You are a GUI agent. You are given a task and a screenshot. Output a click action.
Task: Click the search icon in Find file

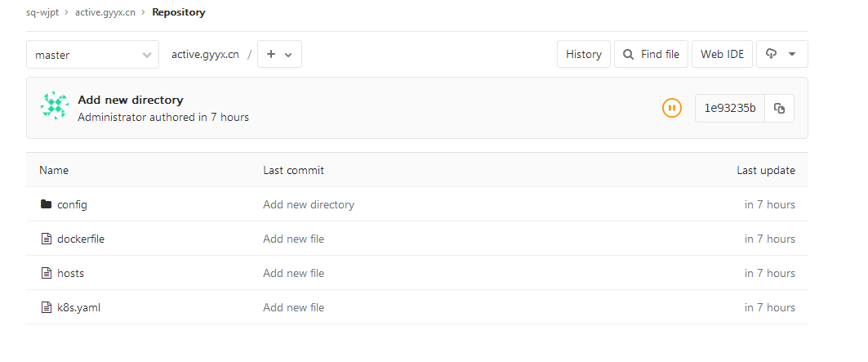coord(628,55)
